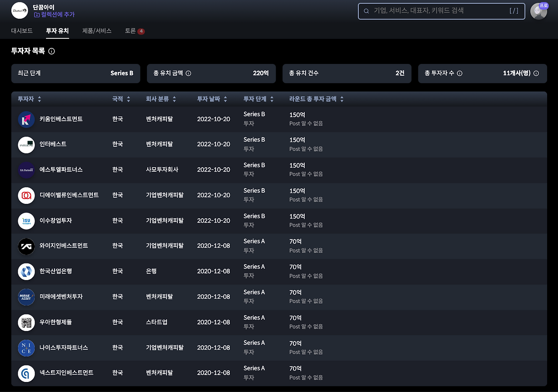The image size is (558, 392).
Task: Click 스타트업 classification in 우아한형제들 row
Action: point(157,322)
